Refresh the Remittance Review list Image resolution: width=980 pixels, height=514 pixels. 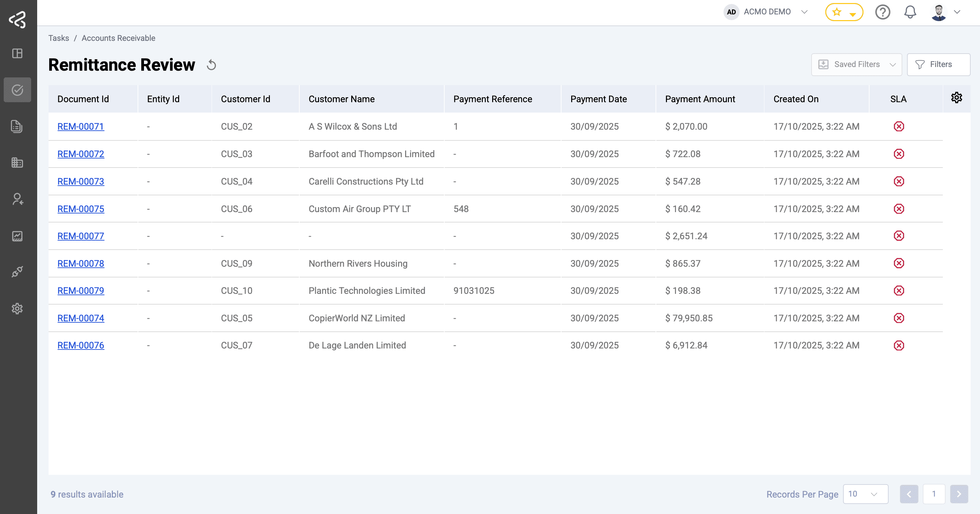click(x=212, y=65)
